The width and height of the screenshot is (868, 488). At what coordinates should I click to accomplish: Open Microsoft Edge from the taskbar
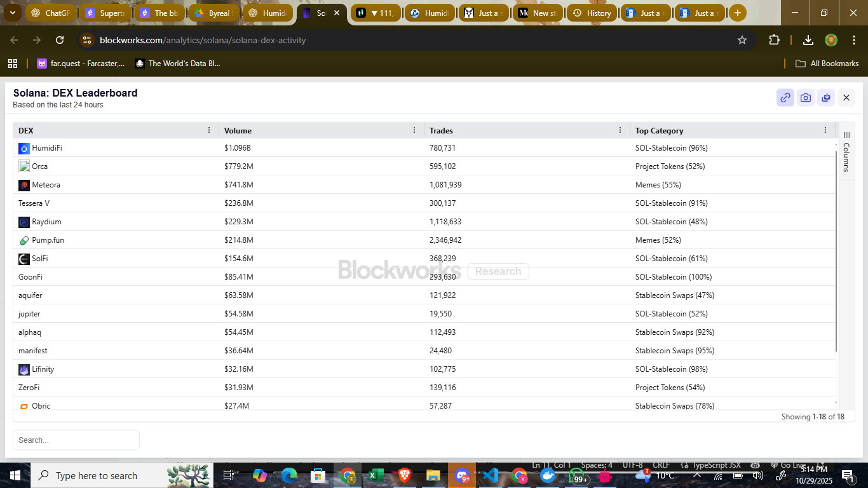click(289, 475)
